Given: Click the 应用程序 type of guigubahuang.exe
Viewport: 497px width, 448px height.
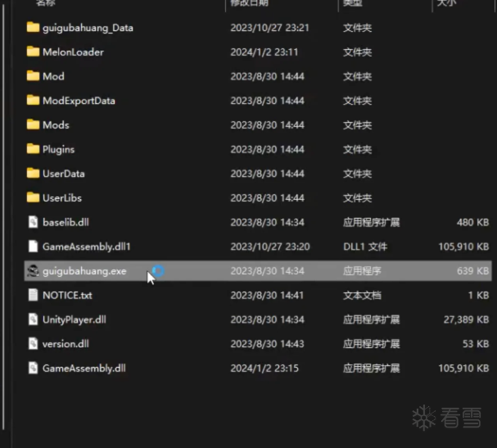Looking at the screenshot, I should coord(362,271).
